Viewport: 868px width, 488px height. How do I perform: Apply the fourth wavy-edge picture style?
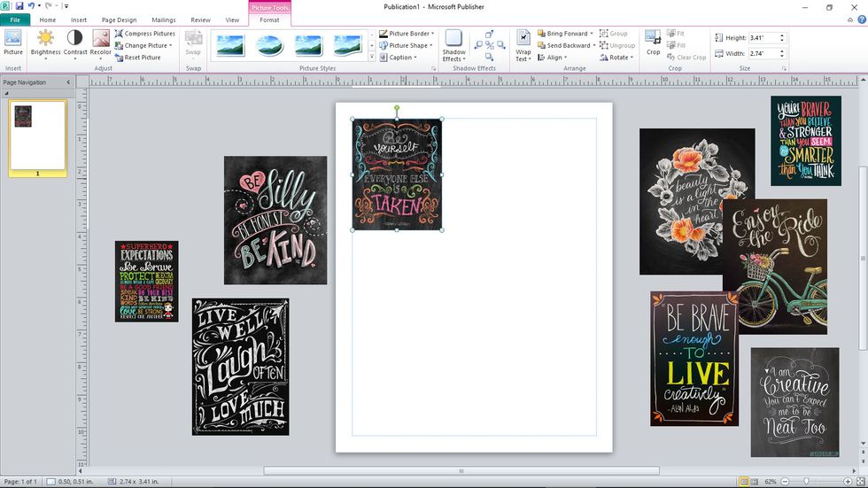[347, 45]
